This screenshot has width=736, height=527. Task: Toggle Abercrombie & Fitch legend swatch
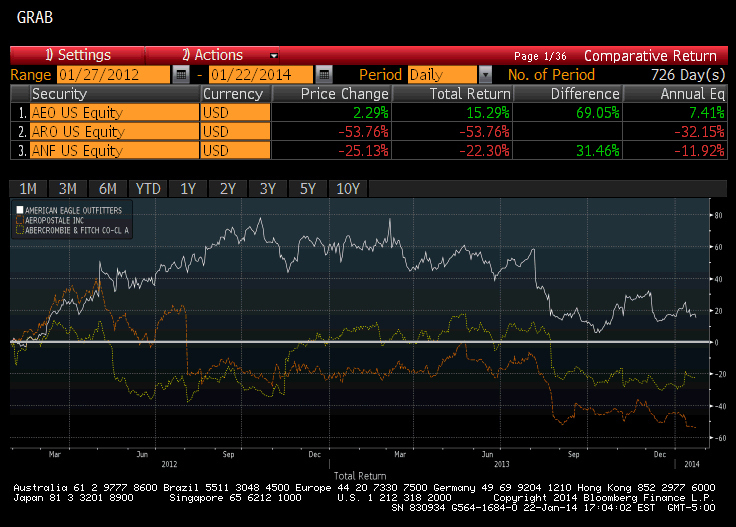(x=20, y=230)
